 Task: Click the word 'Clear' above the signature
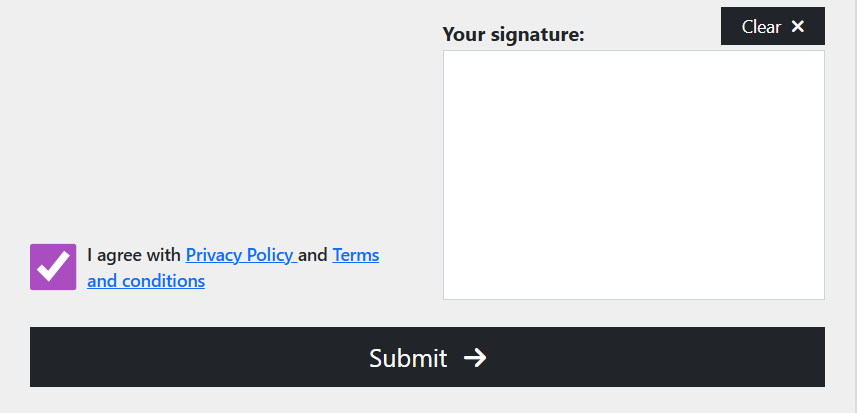[761, 27]
